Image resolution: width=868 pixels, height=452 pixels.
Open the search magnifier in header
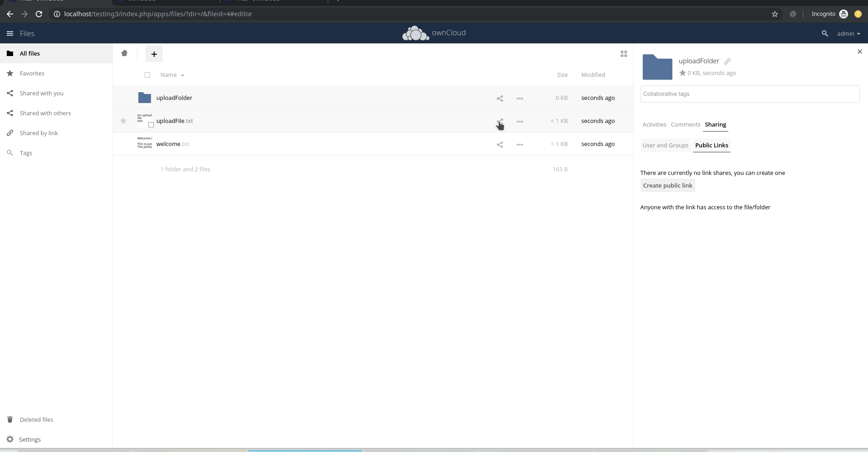pos(825,33)
